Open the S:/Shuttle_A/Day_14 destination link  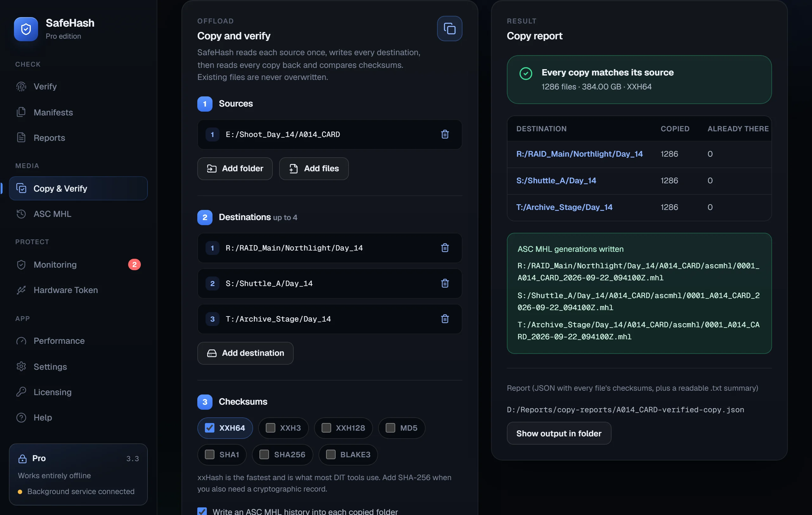click(556, 181)
